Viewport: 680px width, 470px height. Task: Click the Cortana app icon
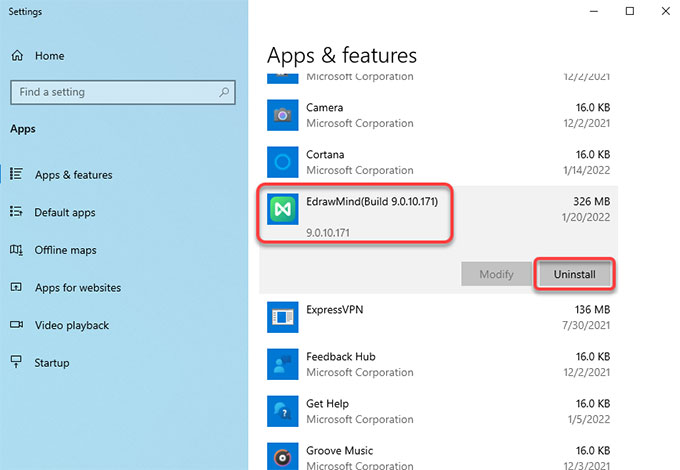point(282,162)
